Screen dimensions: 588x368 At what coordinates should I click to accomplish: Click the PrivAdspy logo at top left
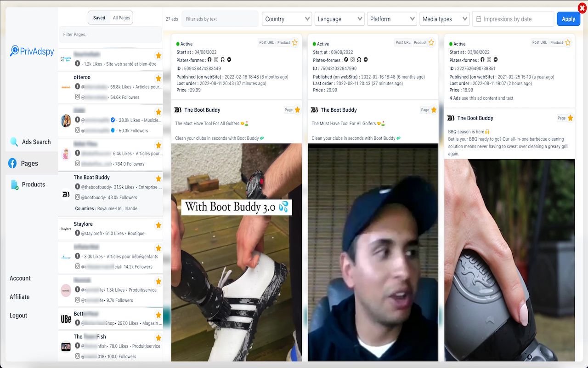(32, 51)
